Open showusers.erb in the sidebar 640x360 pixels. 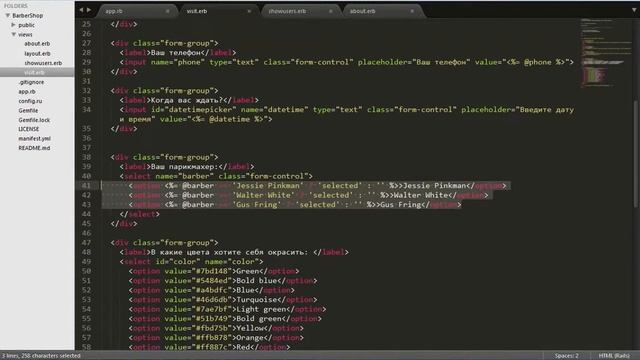[43, 63]
